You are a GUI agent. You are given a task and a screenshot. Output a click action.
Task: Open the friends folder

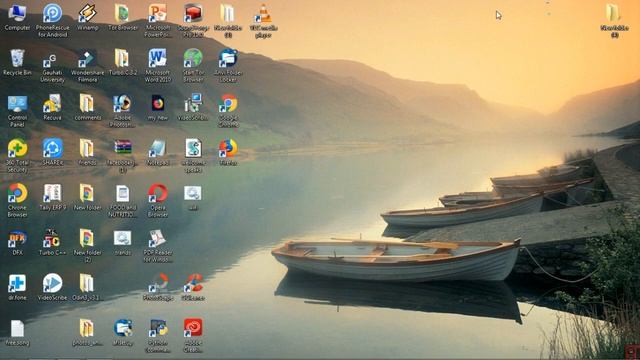click(87, 152)
